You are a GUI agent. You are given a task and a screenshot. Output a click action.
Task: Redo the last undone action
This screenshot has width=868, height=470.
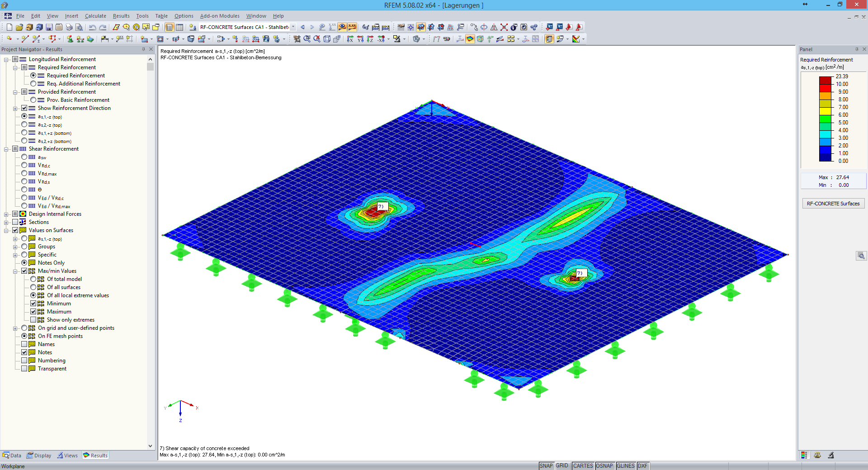(103, 27)
